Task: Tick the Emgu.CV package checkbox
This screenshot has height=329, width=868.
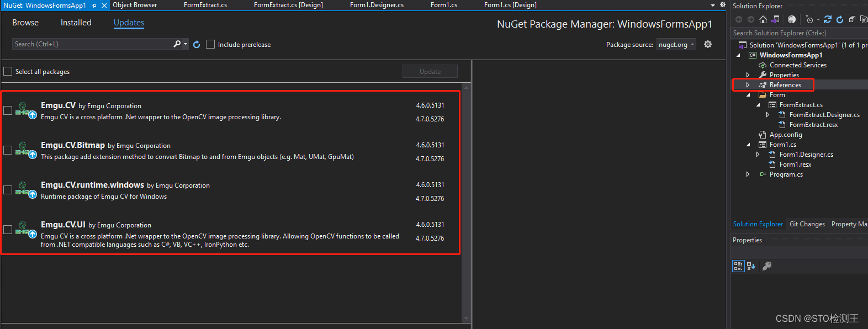Action: click(8, 110)
